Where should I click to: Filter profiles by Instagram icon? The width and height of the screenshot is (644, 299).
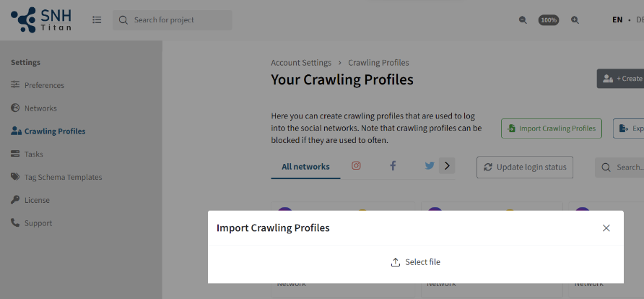356,165
